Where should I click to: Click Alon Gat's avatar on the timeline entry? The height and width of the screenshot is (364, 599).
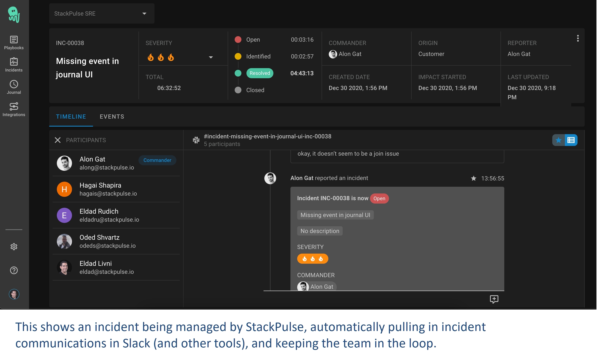270,178
